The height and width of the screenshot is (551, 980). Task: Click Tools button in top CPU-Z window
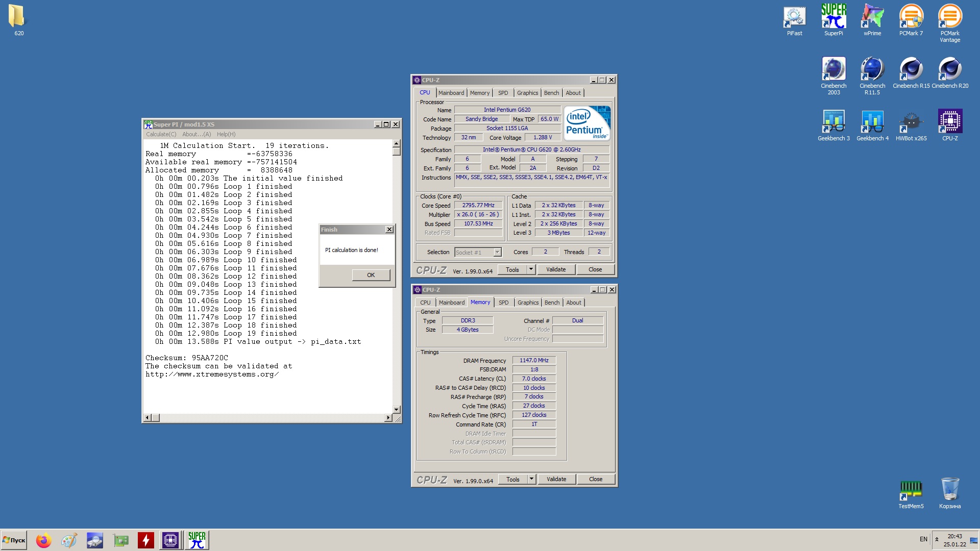(x=512, y=270)
